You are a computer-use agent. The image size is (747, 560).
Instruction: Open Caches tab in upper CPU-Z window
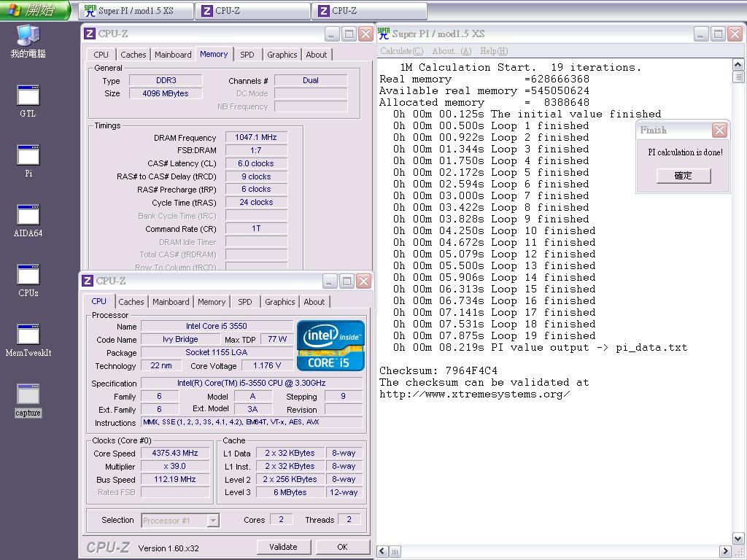(x=133, y=55)
